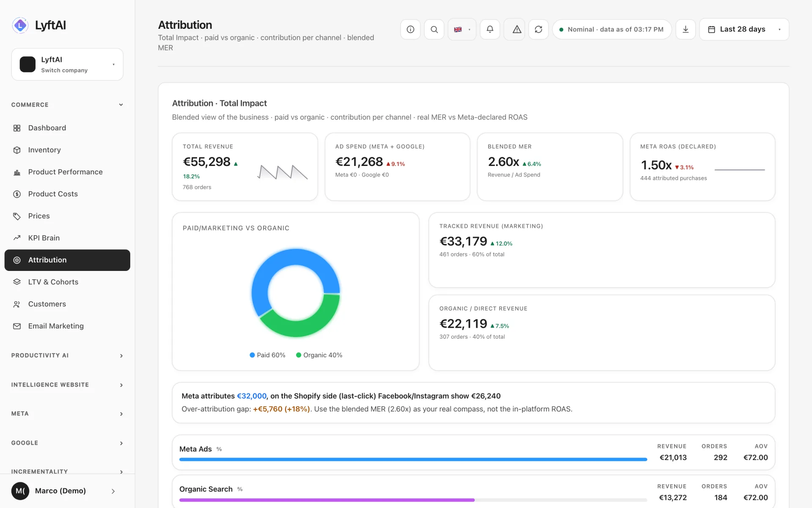The height and width of the screenshot is (508, 812).
Task: Click the Blended MER 2.60x value
Action: click(x=503, y=162)
